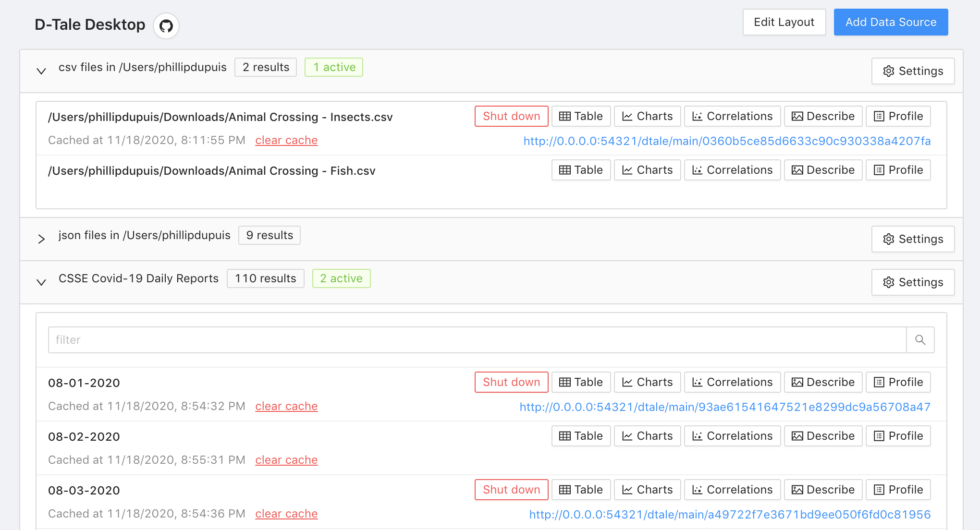Screen dimensions: 980x530
Task: Clear cache for 08-02-2020
Action: coord(286,460)
